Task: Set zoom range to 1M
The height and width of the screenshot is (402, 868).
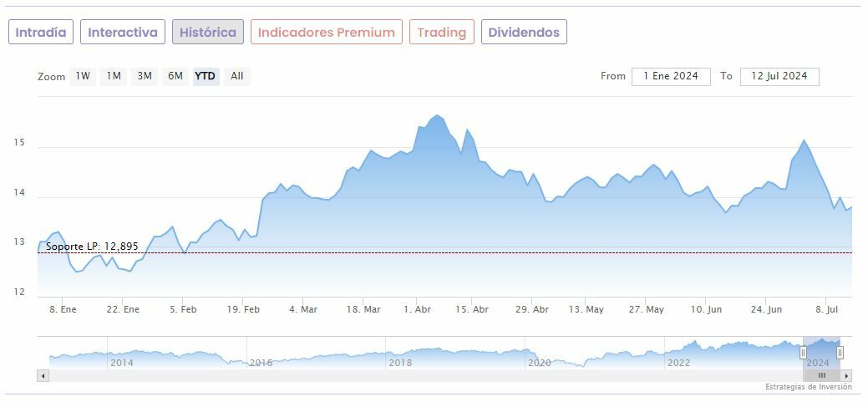Action: pyautogui.click(x=114, y=76)
